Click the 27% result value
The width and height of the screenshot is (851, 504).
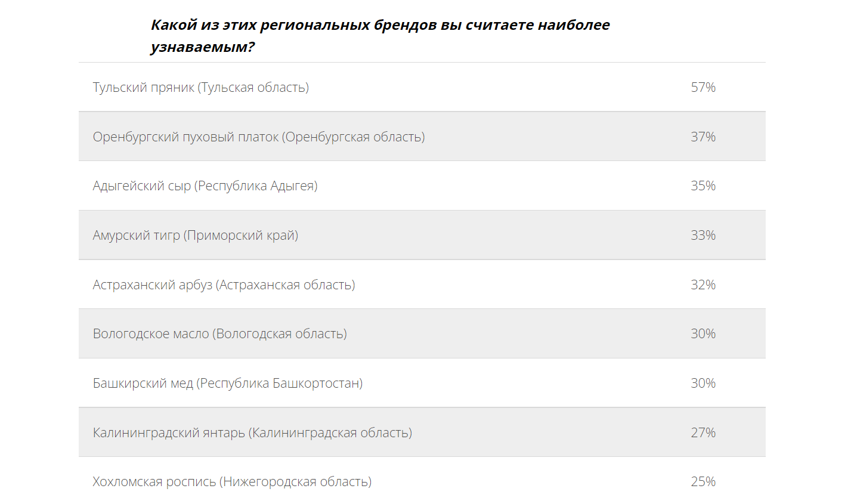point(703,433)
